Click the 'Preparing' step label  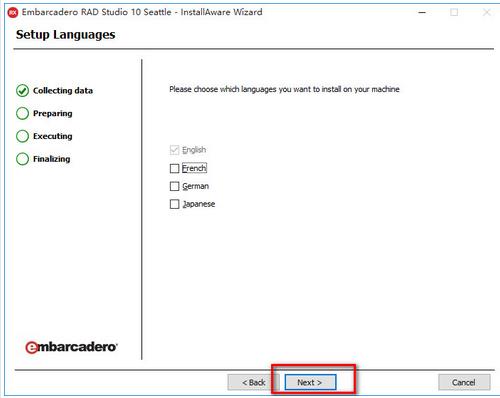[x=53, y=113]
